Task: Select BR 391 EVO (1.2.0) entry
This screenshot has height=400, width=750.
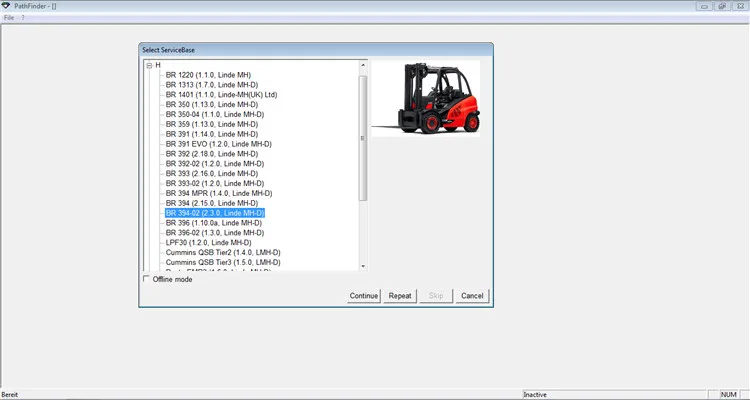Action: click(x=219, y=144)
